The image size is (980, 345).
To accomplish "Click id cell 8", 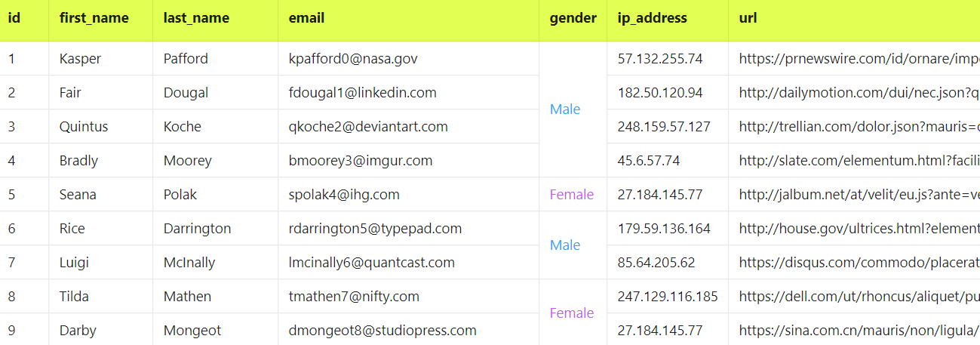I will [x=24, y=296].
